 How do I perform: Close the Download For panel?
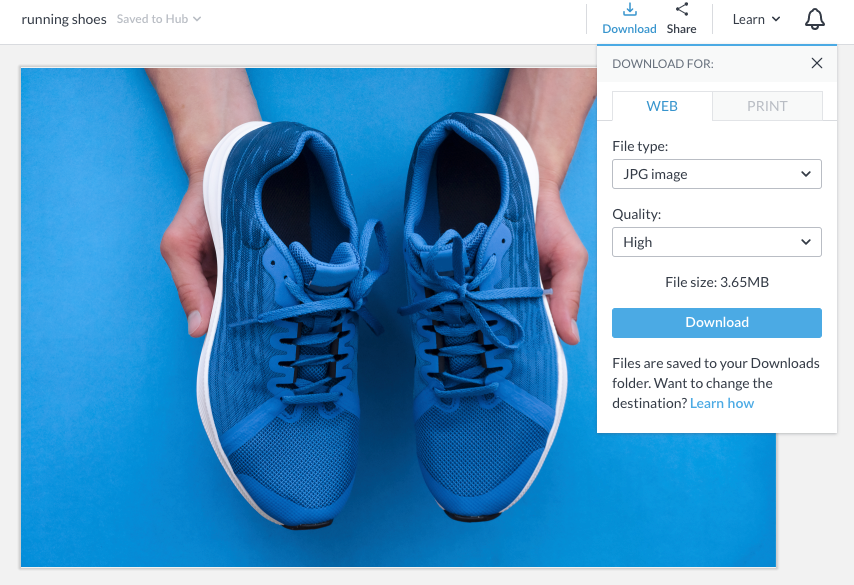816,63
